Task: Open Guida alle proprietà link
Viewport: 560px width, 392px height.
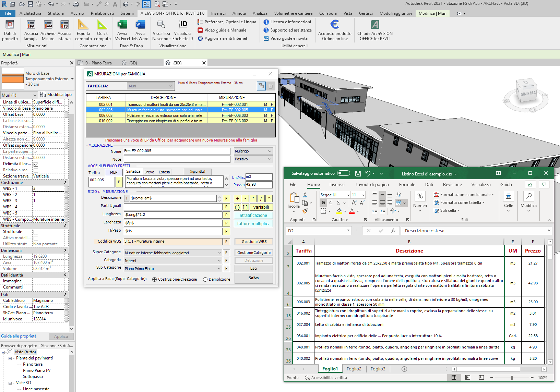Action: point(19,336)
